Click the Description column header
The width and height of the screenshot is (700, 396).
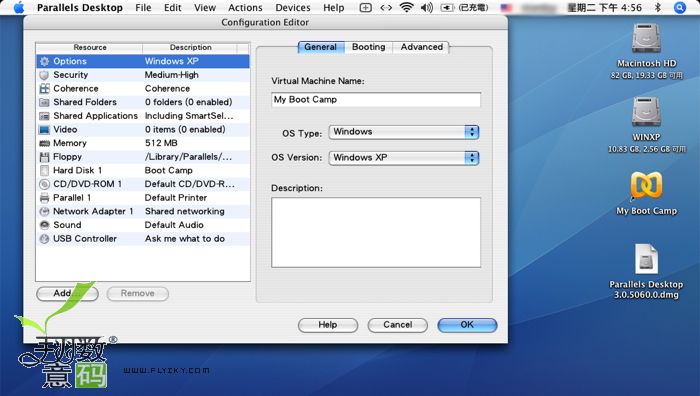tap(190, 47)
